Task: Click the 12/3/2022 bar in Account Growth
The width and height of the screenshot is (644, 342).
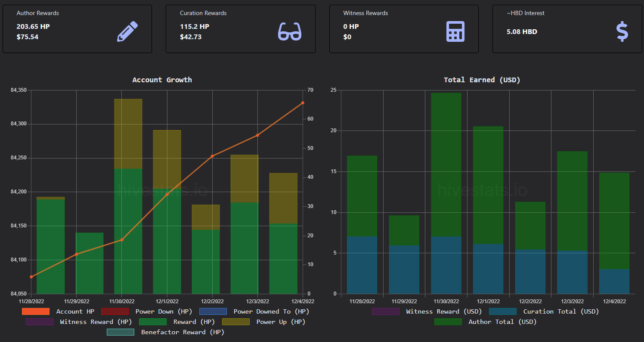Action: pyautogui.click(x=245, y=224)
